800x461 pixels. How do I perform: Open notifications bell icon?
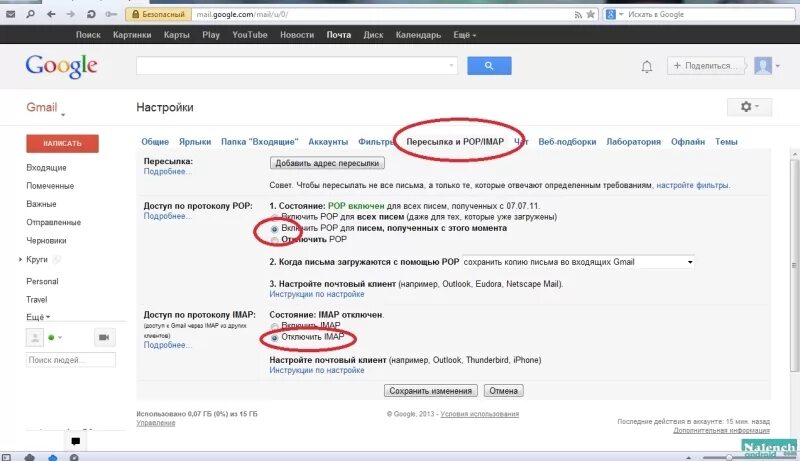click(646, 66)
